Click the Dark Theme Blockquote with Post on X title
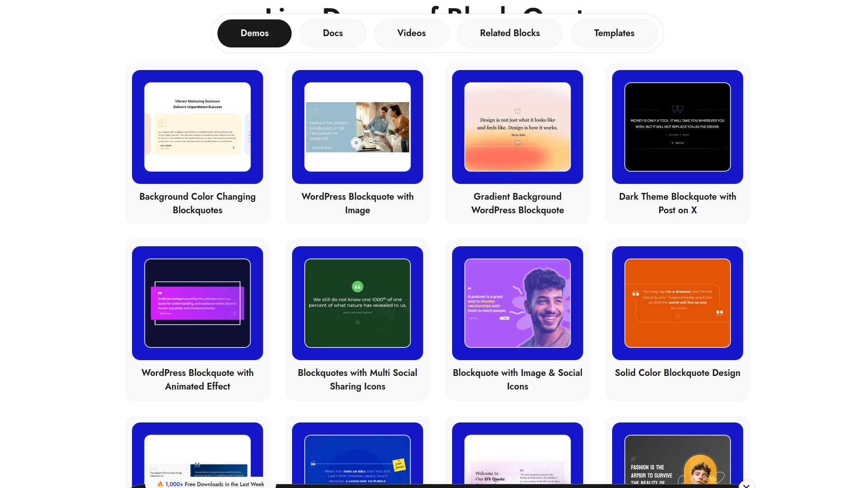 [677, 203]
